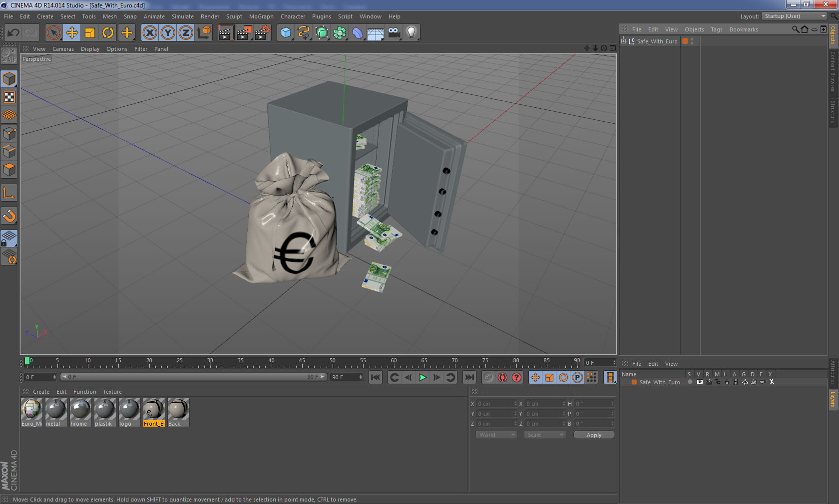The width and height of the screenshot is (839, 504).
Task: Select the metal material
Action: 56,412
